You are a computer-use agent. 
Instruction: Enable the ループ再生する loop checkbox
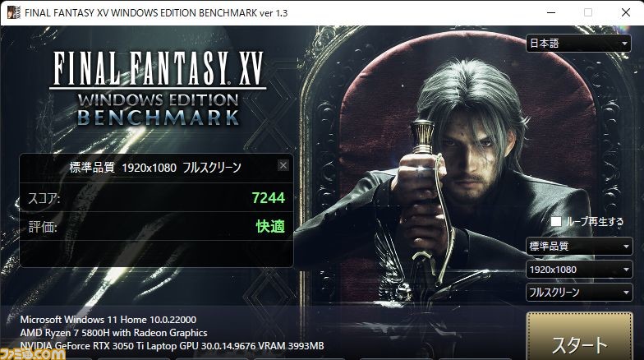pyautogui.click(x=555, y=222)
